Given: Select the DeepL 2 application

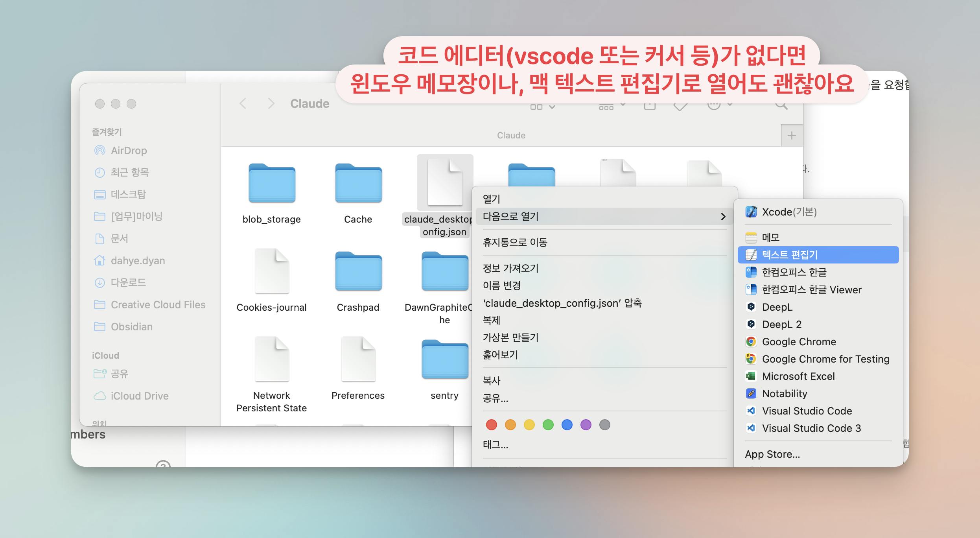Looking at the screenshot, I should 781,324.
